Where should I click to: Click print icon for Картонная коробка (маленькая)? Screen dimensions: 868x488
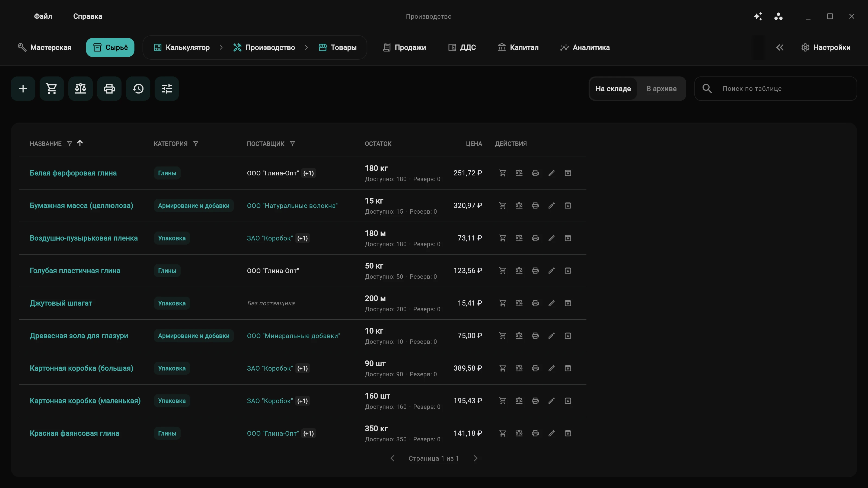tap(535, 401)
